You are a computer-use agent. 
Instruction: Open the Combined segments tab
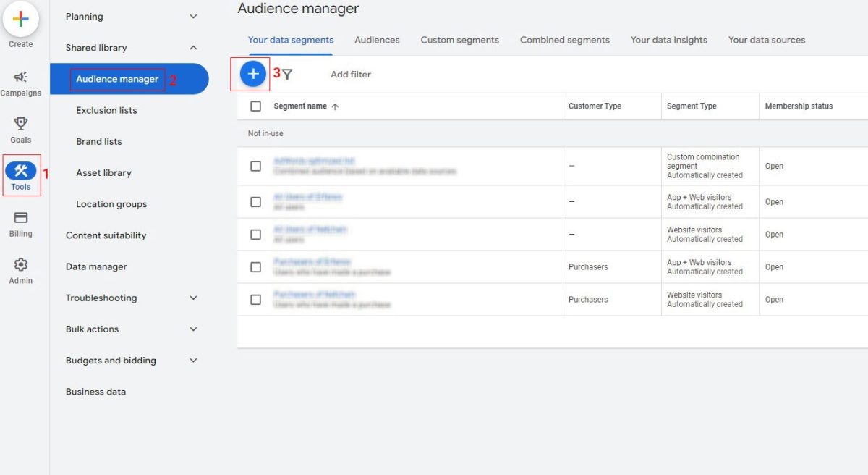point(565,40)
